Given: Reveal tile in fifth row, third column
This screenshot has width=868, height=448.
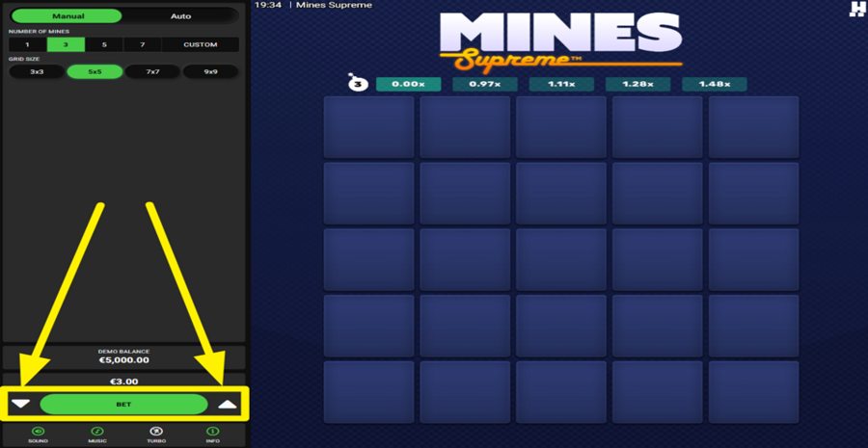Looking at the screenshot, I should click(x=561, y=392).
